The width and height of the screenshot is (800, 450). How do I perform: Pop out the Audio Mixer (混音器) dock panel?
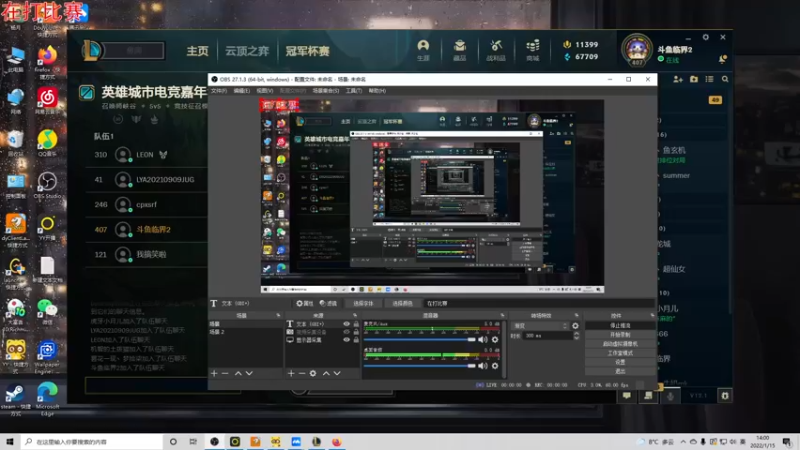coord(502,315)
